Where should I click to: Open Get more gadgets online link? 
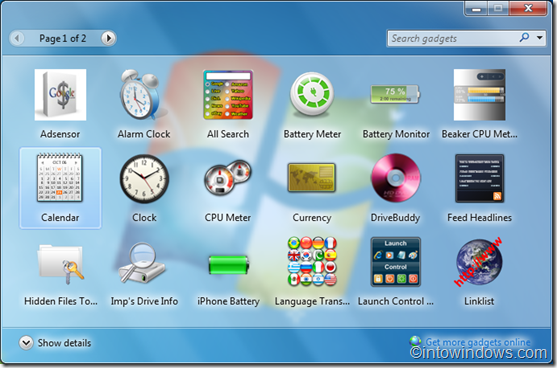click(478, 342)
